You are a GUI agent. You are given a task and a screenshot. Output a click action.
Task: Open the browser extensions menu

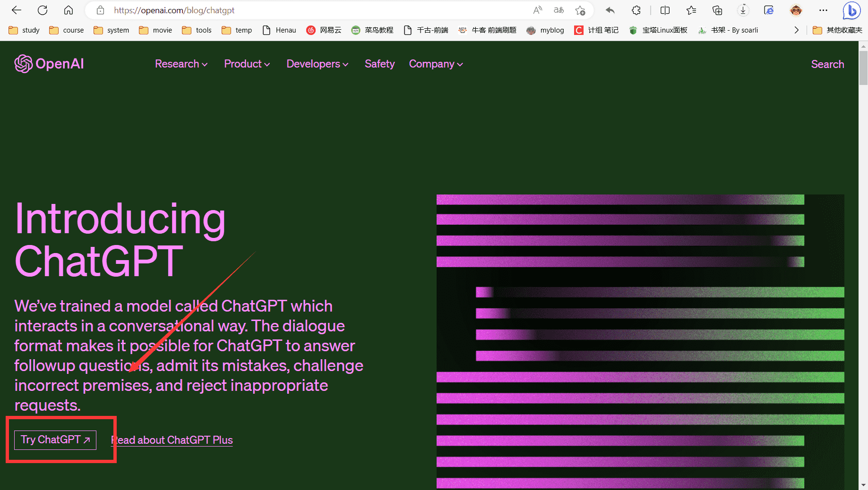coord(636,10)
